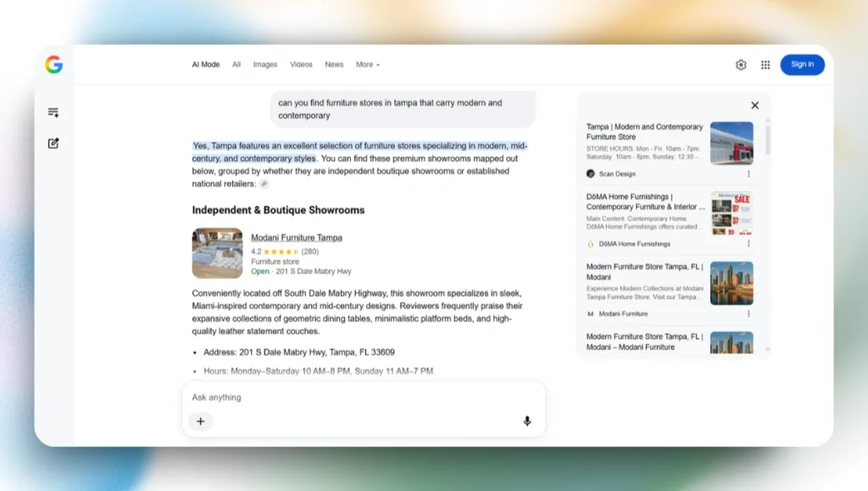
Task: Open the Modani Furniture Tampa link
Action: coord(297,237)
